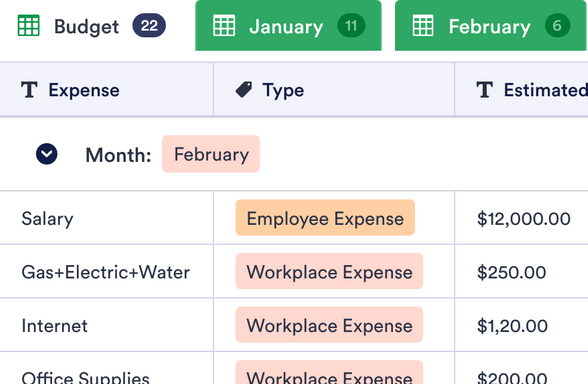
Task: Switch to the February tab
Action: click(491, 26)
